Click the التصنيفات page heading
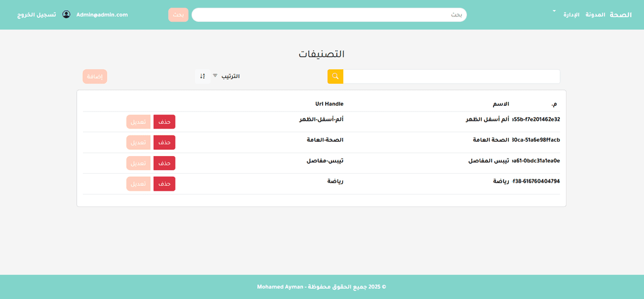Viewport: 644px width, 299px height. click(321, 54)
